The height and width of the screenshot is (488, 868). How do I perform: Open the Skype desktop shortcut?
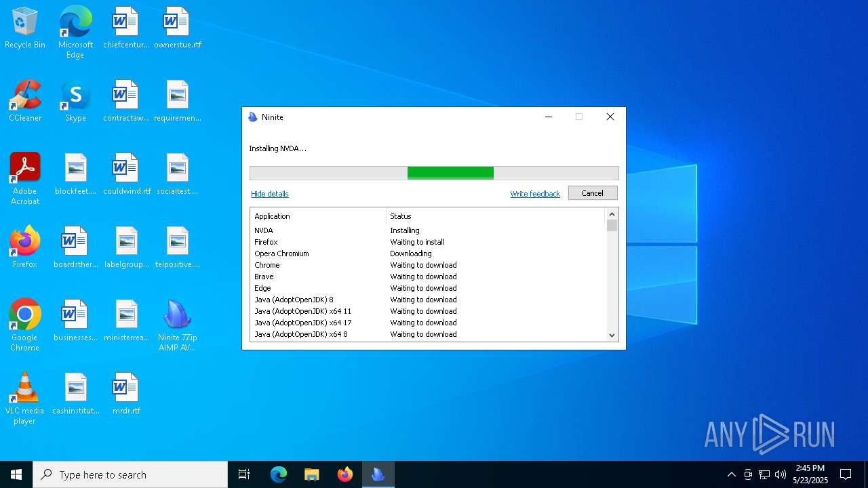point(75,102)
